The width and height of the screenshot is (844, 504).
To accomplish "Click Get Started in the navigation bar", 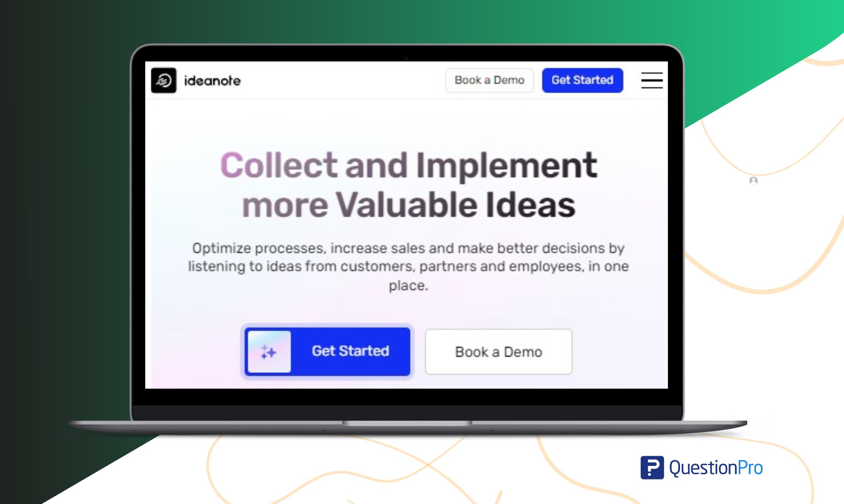I will (x=581, y=80).
